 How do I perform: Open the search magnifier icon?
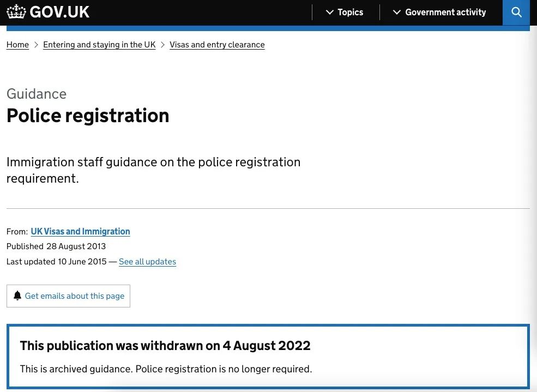tap(516, 12)
